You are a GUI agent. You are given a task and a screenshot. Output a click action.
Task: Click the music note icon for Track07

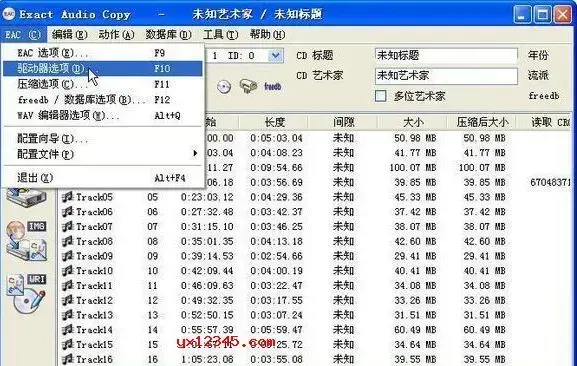(x=67, y=226)
